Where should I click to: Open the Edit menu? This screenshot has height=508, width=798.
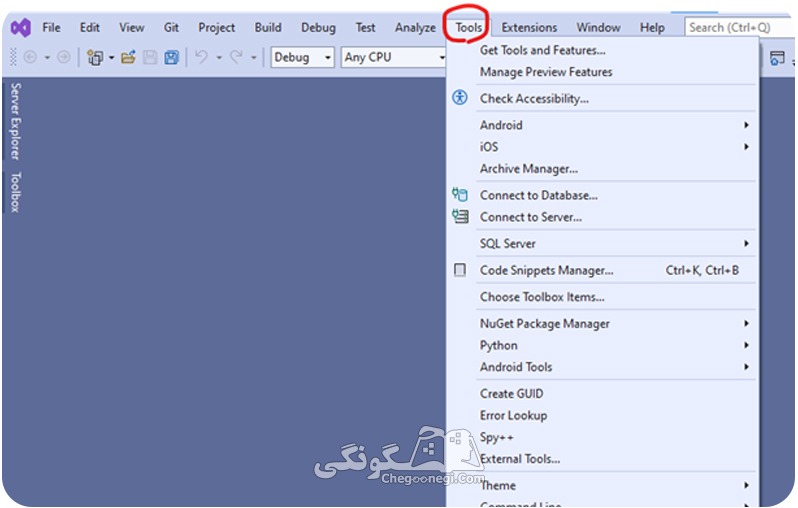point(90,27)
